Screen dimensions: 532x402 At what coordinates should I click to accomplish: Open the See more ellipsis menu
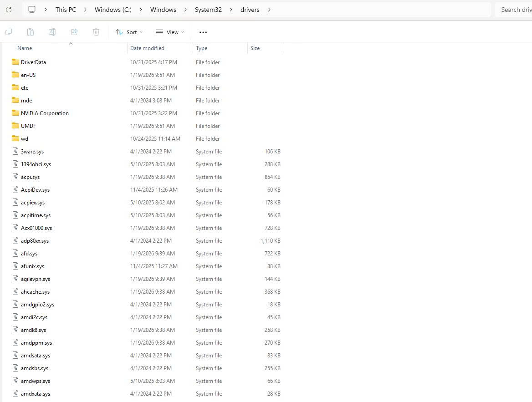pos(203,32)
